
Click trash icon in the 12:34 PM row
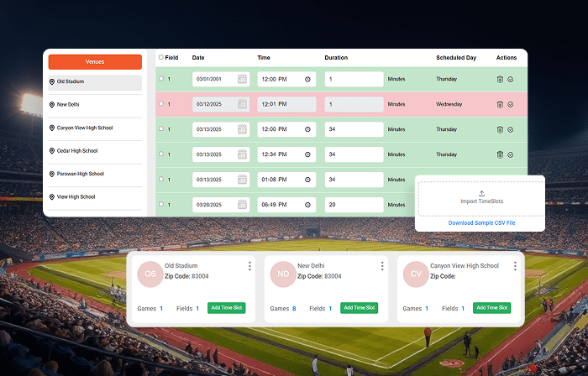tap(500, 154)
